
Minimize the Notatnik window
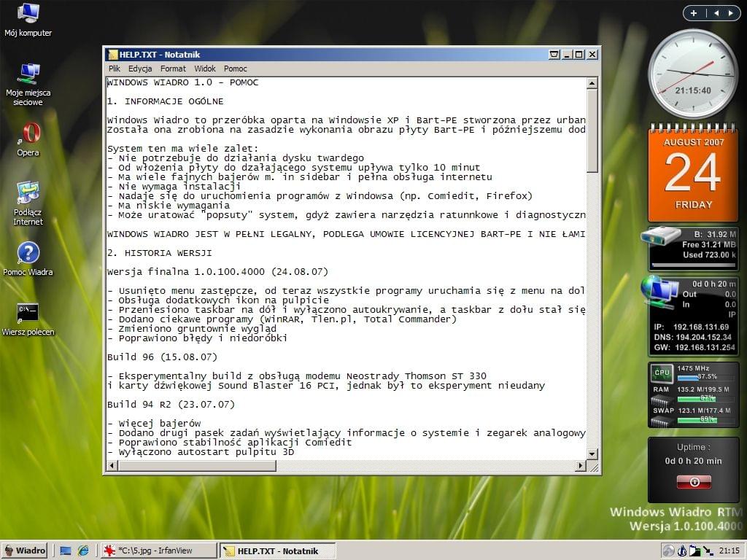(x=567, y=55)
